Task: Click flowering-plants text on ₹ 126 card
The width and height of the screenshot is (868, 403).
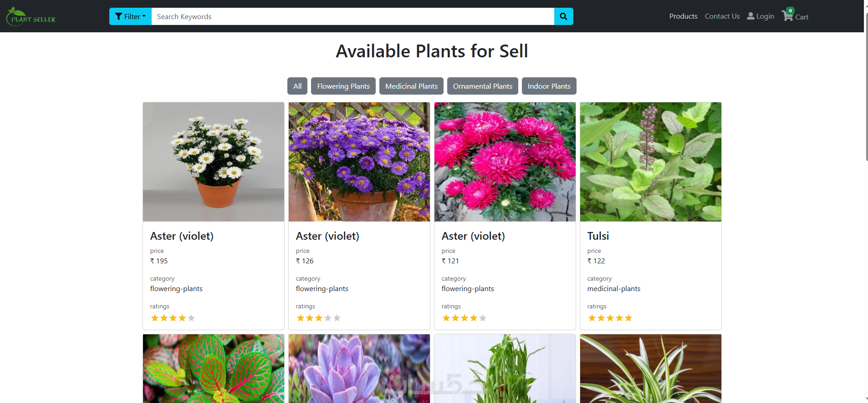Action: (x=322, y=289)
